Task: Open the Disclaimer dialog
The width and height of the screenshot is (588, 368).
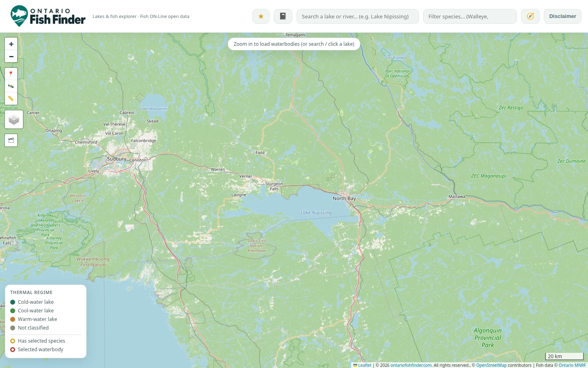Action: coord(562,16)
